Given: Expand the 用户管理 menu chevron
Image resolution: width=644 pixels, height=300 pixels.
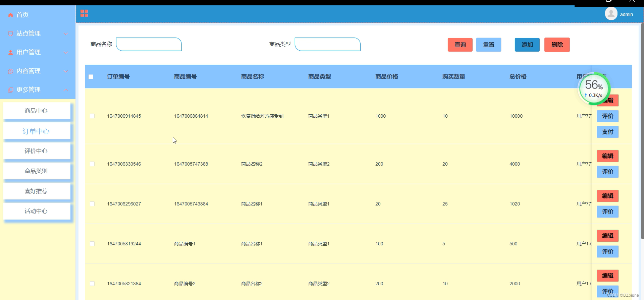Looking at the screenshot, I should 66,52.
